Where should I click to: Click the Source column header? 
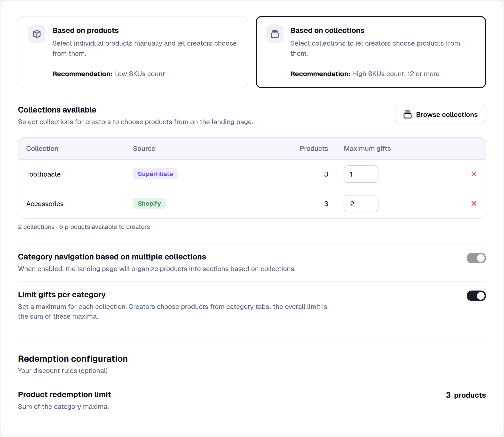point(144,148)
